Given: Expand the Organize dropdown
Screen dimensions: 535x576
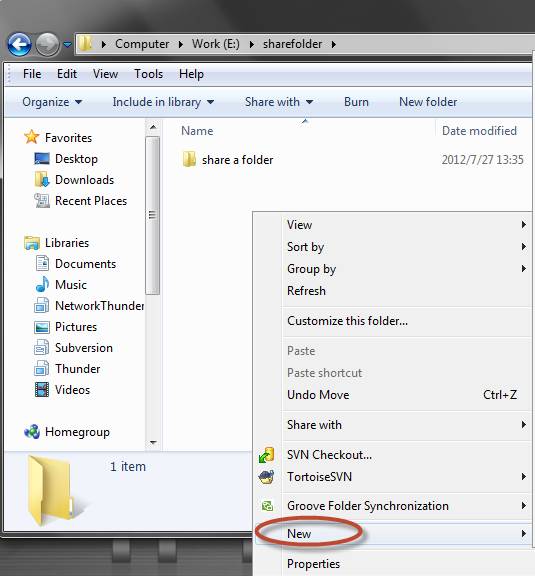Looking at the screenshot, I should 52,102.
